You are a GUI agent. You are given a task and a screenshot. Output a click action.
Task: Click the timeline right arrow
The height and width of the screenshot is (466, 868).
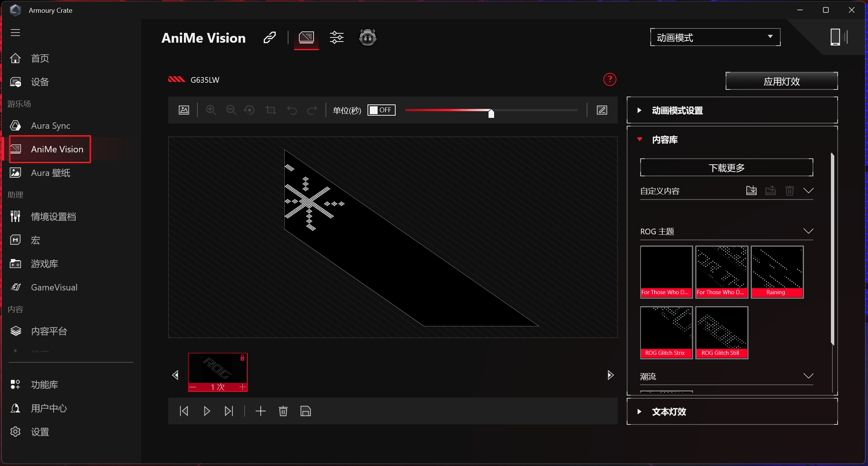(610, 375)
